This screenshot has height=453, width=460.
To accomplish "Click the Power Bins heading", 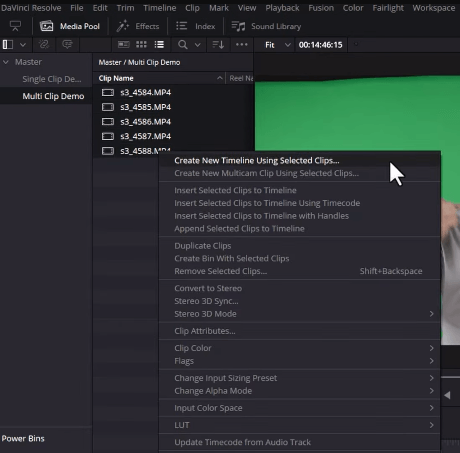I will point(23,439).
